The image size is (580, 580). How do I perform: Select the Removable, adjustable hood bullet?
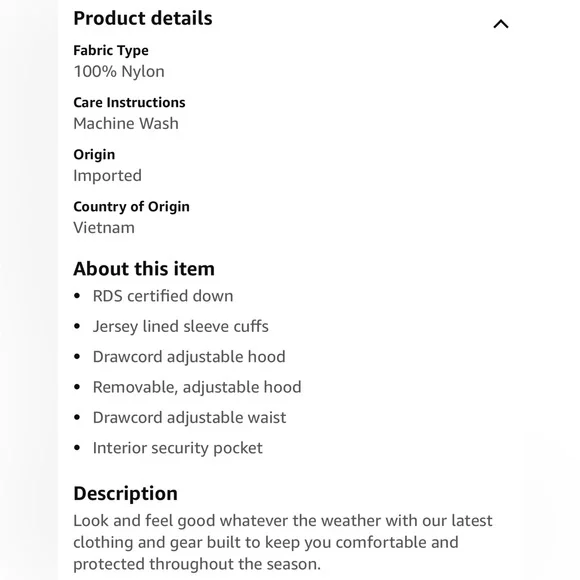click(x=197, y=388)
